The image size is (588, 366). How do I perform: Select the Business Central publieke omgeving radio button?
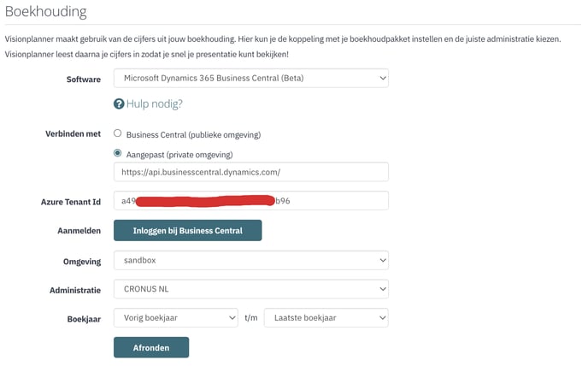118,133
